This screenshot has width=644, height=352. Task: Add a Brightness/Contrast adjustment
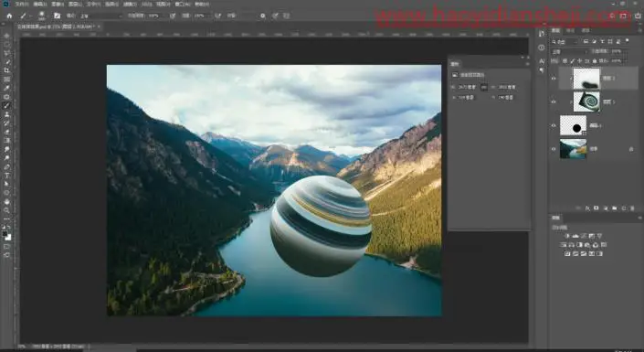567,236
